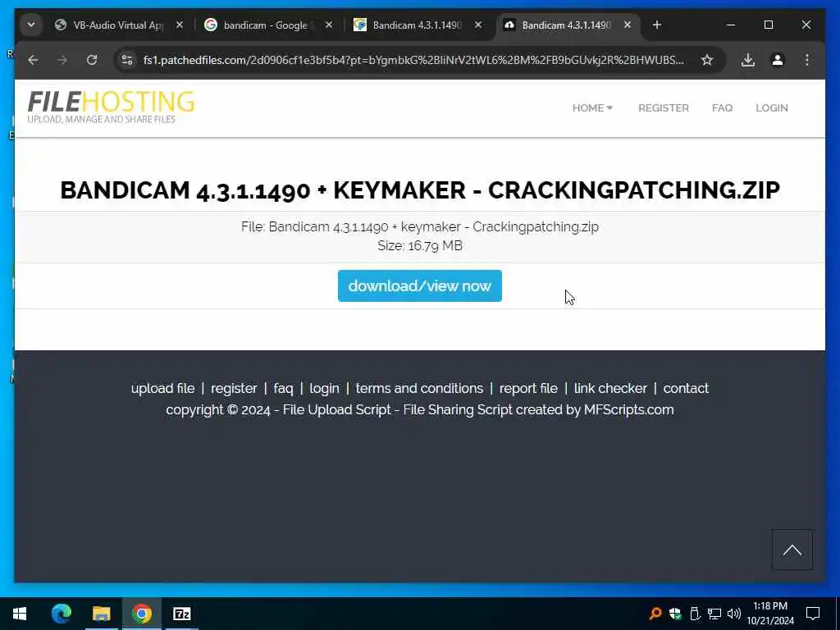Screen dimensions: 840x630
Task: Open the report file link
Action: click(x=528, y=388)
